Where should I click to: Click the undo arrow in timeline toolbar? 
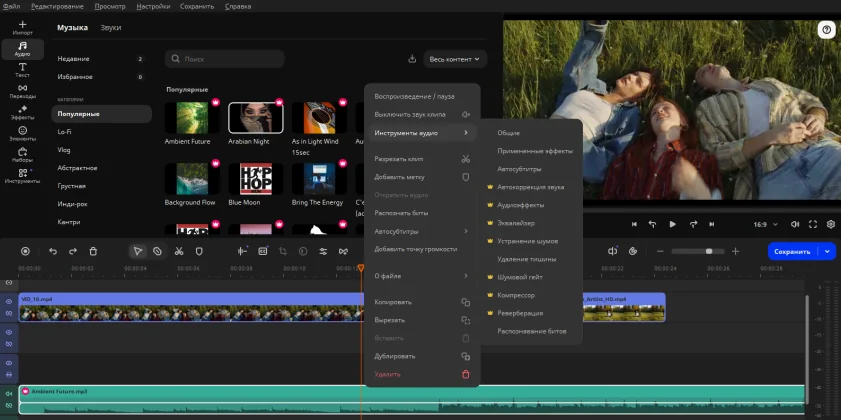(53, 251)
